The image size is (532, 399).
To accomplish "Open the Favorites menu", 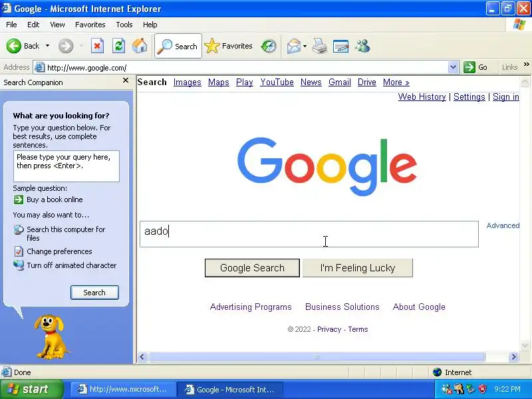I will pos(90,25).
